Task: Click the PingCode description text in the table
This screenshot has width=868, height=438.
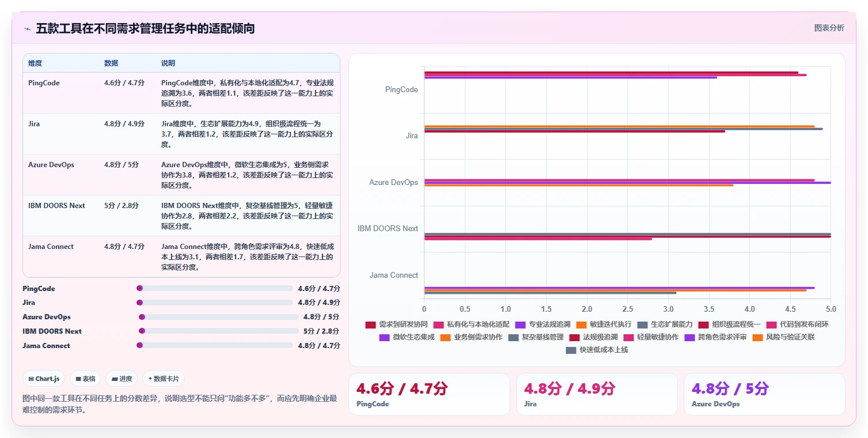Action: click(247, 93)
